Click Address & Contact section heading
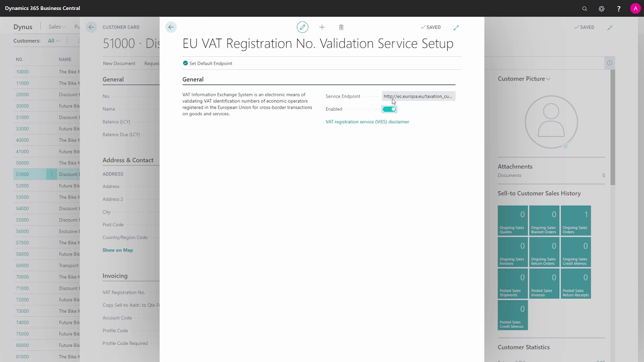 click(128, 160)
